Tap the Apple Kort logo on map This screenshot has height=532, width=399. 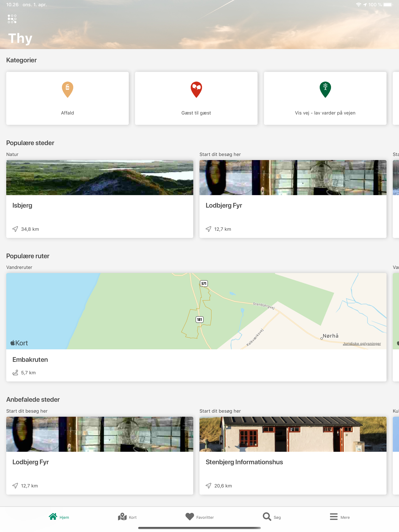pos(19,343)
